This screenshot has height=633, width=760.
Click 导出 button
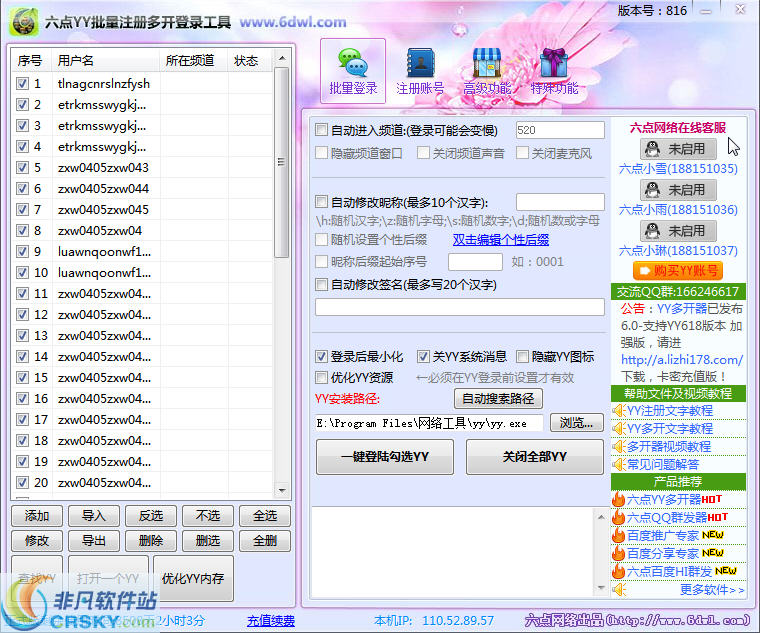click(94, 541)
